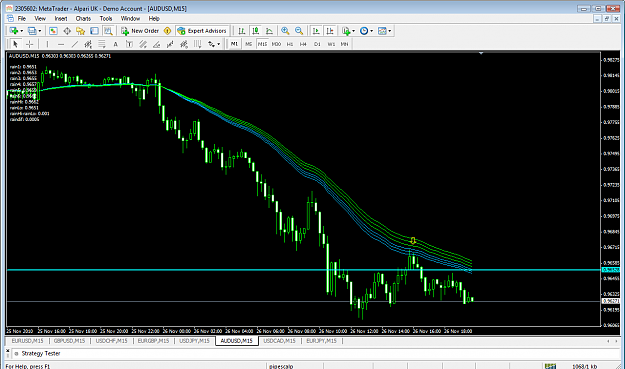625x369 pixels.
Task: Switch timeframe to H4
Action: click(x=303, y=44)
